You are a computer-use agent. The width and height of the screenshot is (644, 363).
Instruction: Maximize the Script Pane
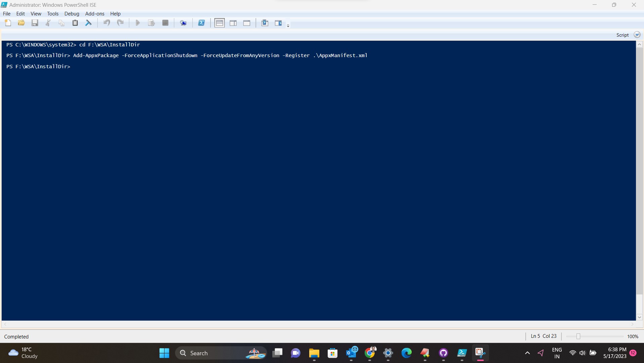pos(247,23)
